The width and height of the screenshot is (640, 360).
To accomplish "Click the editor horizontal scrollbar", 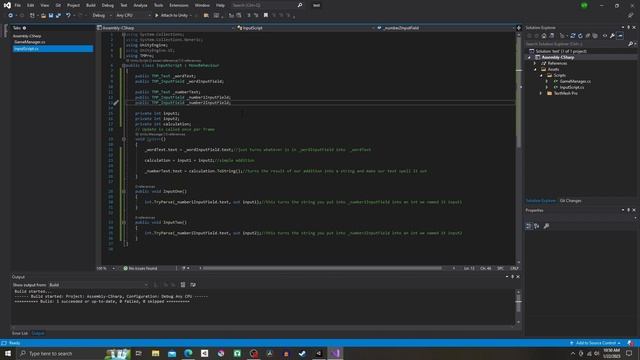I will [x=322, y=269].
